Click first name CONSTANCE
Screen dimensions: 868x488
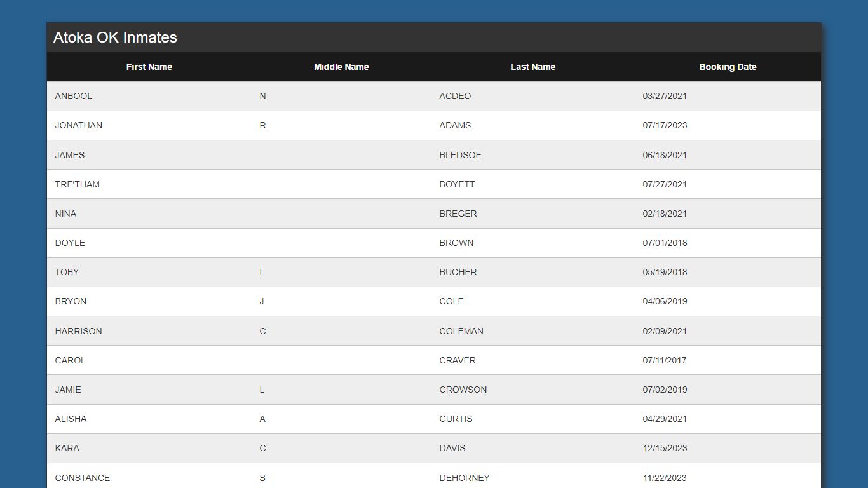click(82, 478)
